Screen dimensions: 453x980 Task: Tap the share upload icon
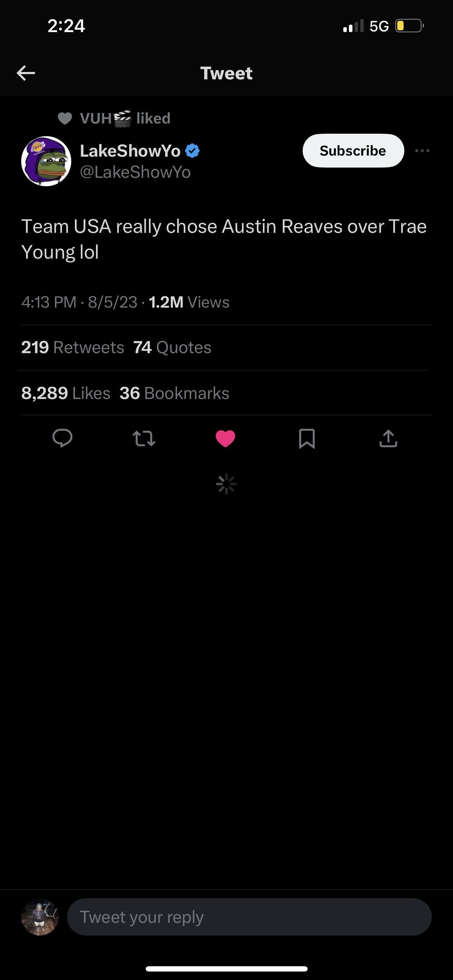pos(388,438)
